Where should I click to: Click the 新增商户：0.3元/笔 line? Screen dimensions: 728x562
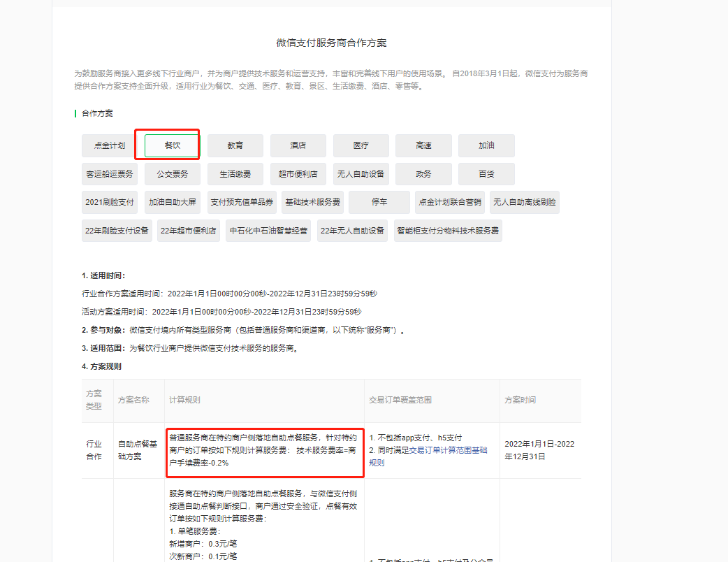(203, 544)
